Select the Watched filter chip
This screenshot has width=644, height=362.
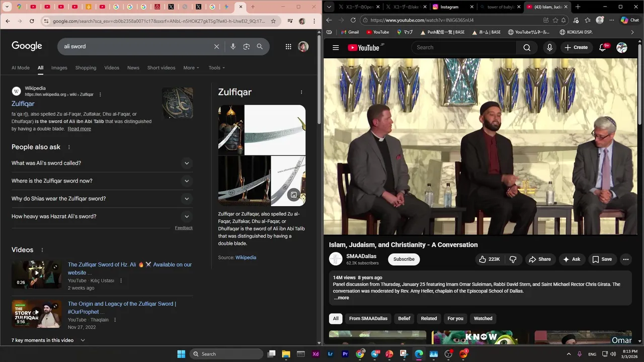coord(483,319)
